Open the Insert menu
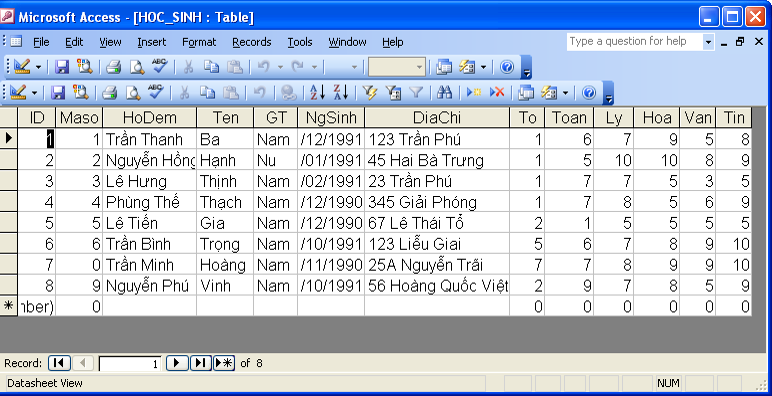The width and height of the screenshot is (772, 396). 152,42
